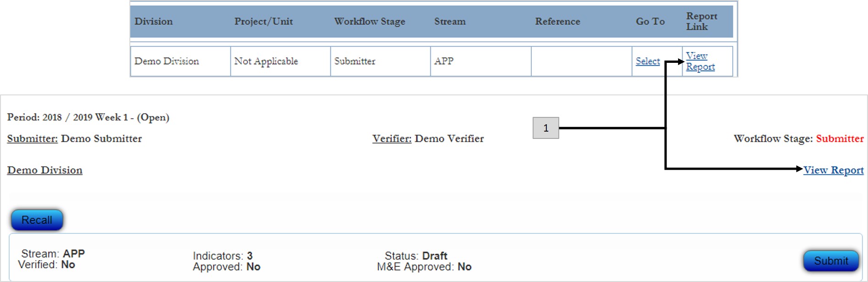This screenshot has width=868, height=282.
Task: Click the Division column header
Action: [x=154, y=22]
